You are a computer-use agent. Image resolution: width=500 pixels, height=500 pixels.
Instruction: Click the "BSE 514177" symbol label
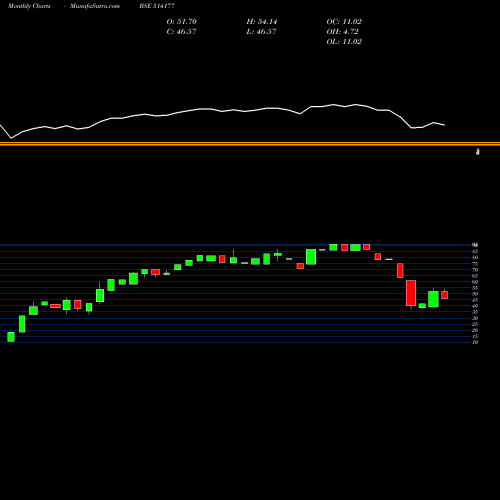(x=157, y=6)
